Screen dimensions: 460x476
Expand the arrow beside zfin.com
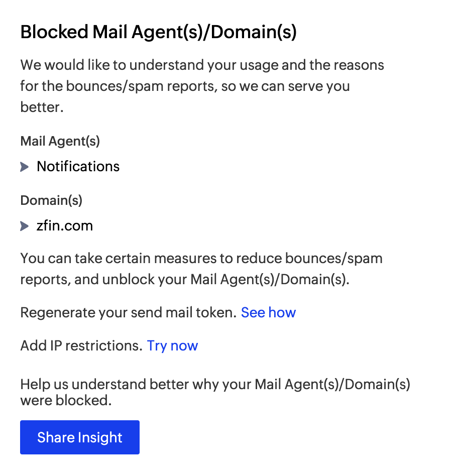tap(25, 226)
